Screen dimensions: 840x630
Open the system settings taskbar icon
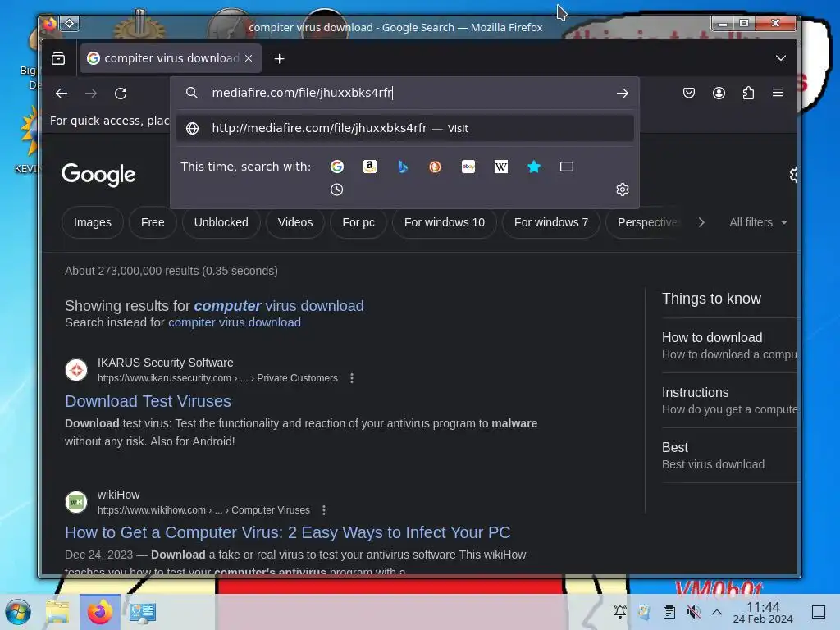143,612
